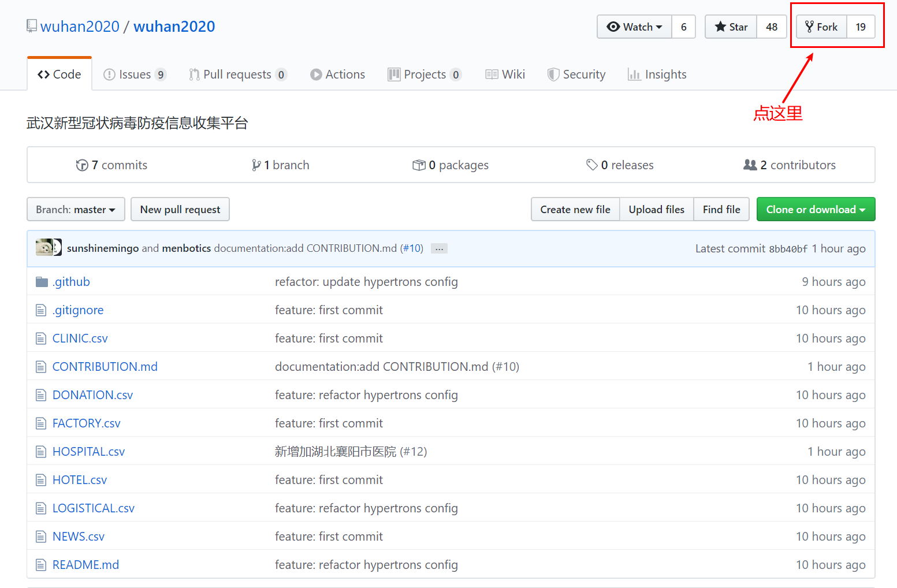Open menbotics author link
897x588 pixels.
coord(187,248)
